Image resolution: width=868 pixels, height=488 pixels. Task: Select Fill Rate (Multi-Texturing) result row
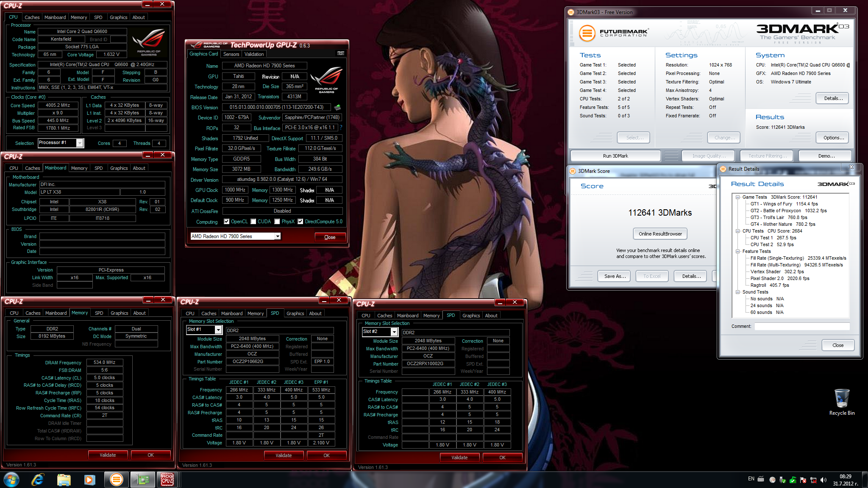[x=797, y=265]
